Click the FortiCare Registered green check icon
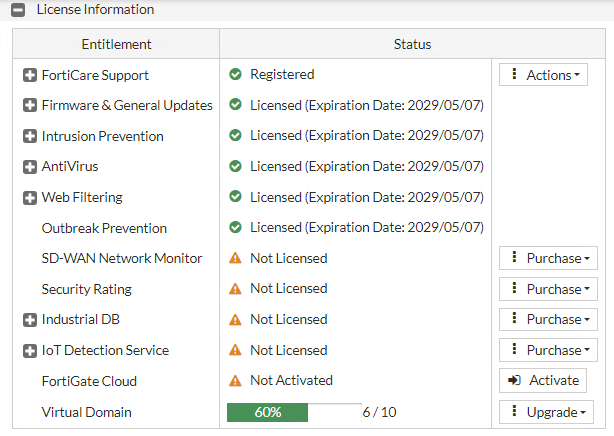This screenshot has height=436, width=614. pos(235,74)
